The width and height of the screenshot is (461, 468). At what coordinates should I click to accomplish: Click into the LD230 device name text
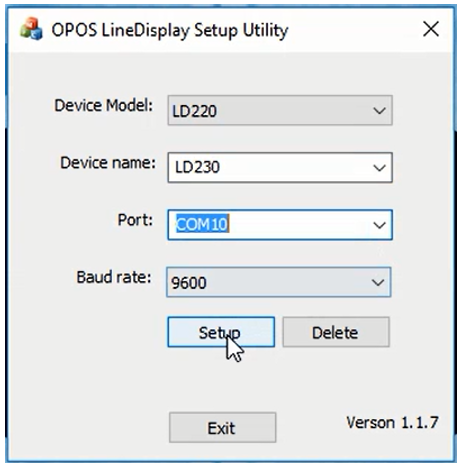tap(197, 168)
